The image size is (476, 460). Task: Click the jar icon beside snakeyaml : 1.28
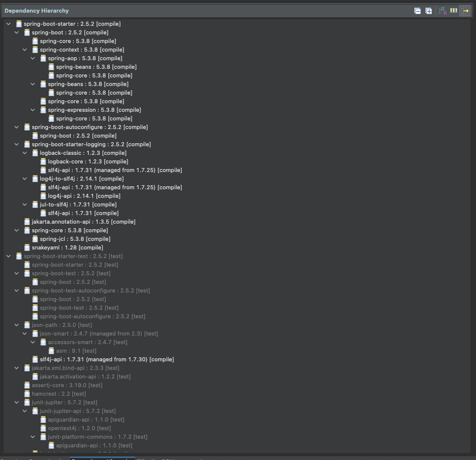[27, 248]
